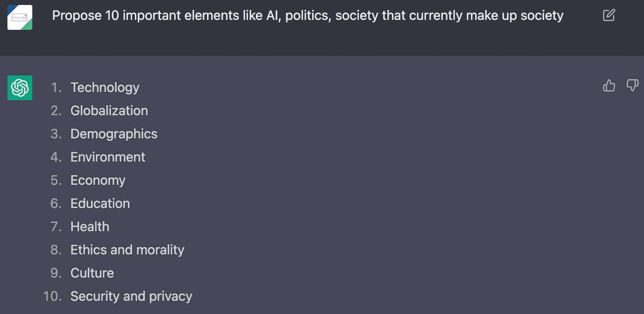Click the ChatGPT logo avatar

click(x=20, y=88)
